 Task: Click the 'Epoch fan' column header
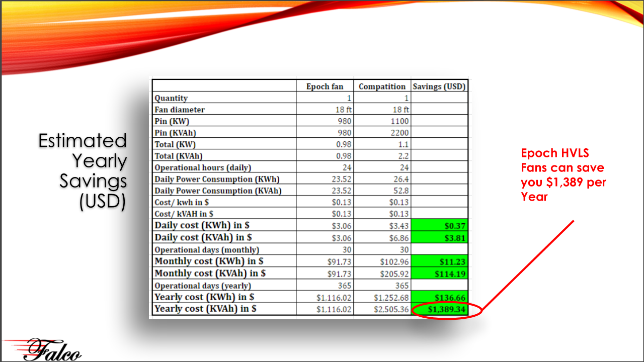pos(325,86)
